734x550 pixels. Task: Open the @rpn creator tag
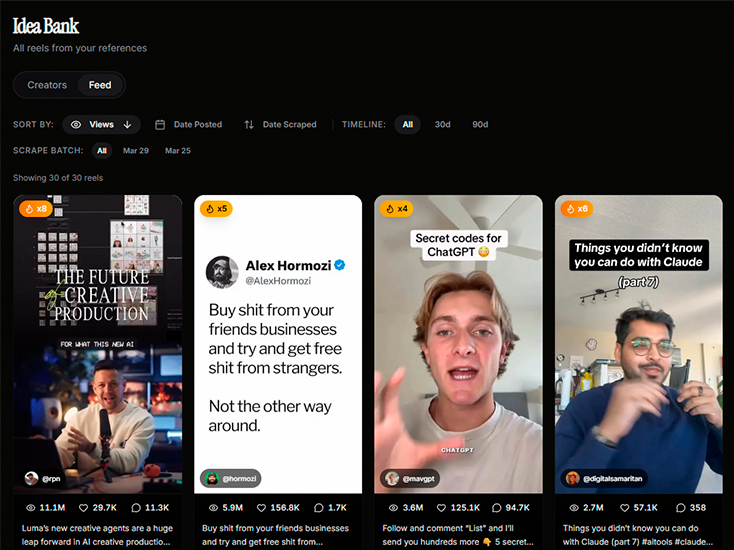(43, 478)
